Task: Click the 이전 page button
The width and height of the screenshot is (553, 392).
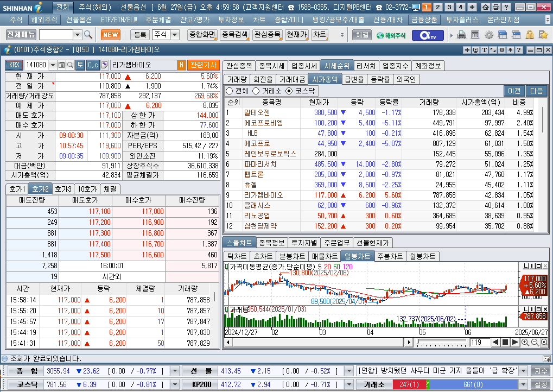Action: tap(514, 91)
